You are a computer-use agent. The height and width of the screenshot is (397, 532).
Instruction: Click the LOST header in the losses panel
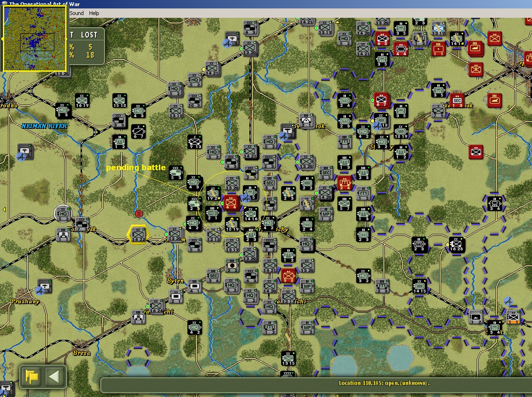(89, 35)
